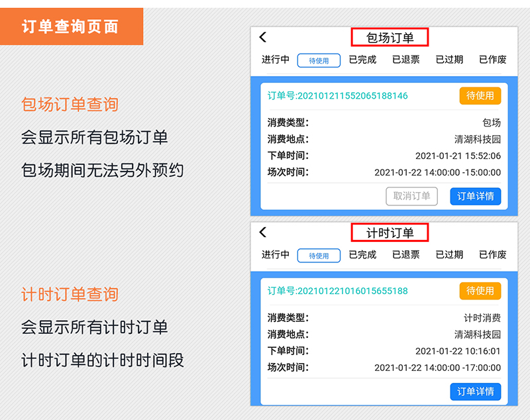This screenshot has height=420, width=530.
Task: Open 已退票 tab in 计时订单 panel
Action: (x=405, y=254)
